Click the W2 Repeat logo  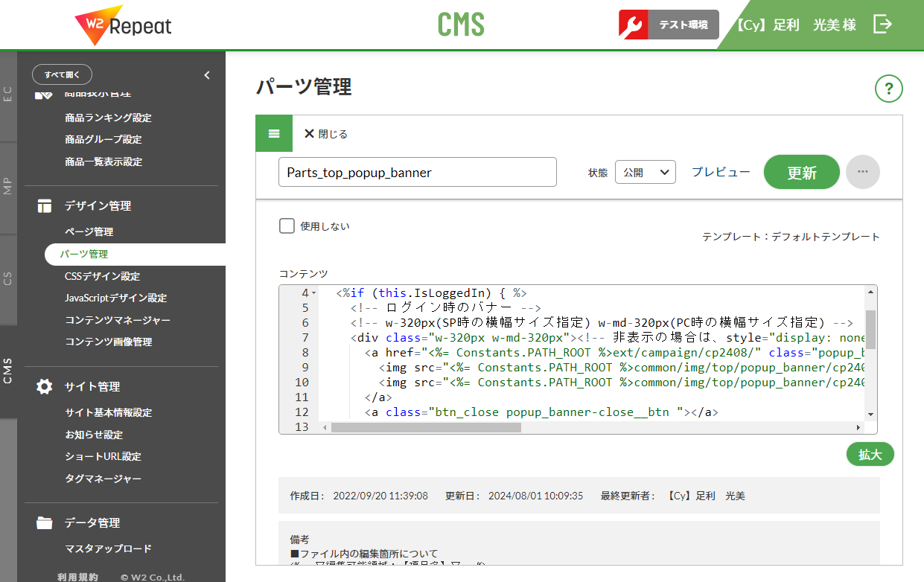pyautogui.click(x=123, y=25)
